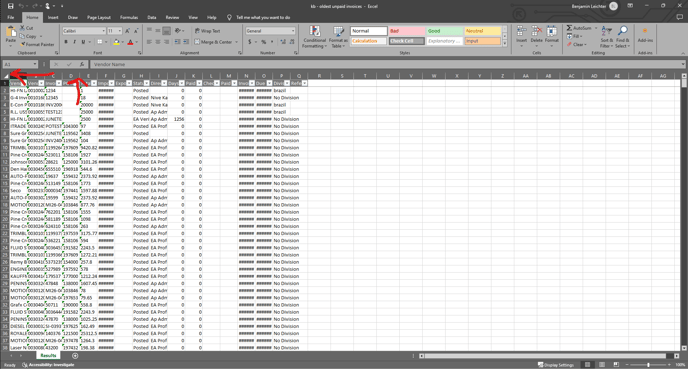The height and width of the screenshot is (369, 688).
Task: Click the Insert Function fx icon
Action: (x=82, y=64)
